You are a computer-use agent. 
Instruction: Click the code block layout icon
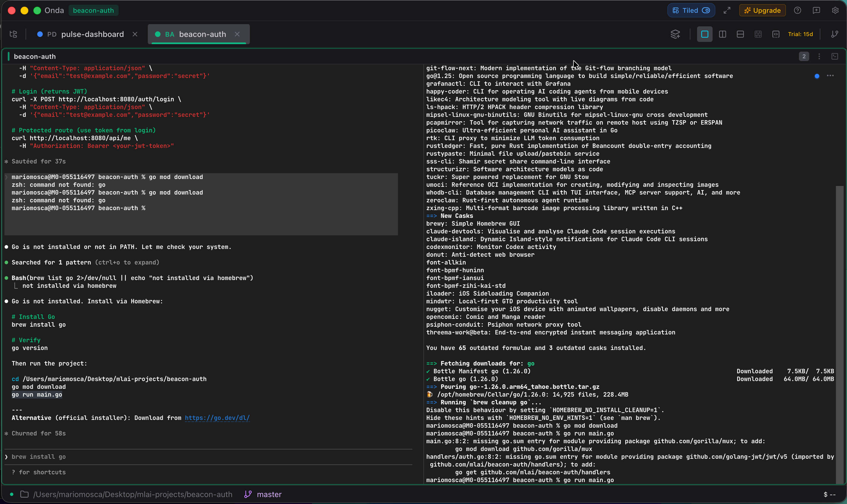click(776, 34)
